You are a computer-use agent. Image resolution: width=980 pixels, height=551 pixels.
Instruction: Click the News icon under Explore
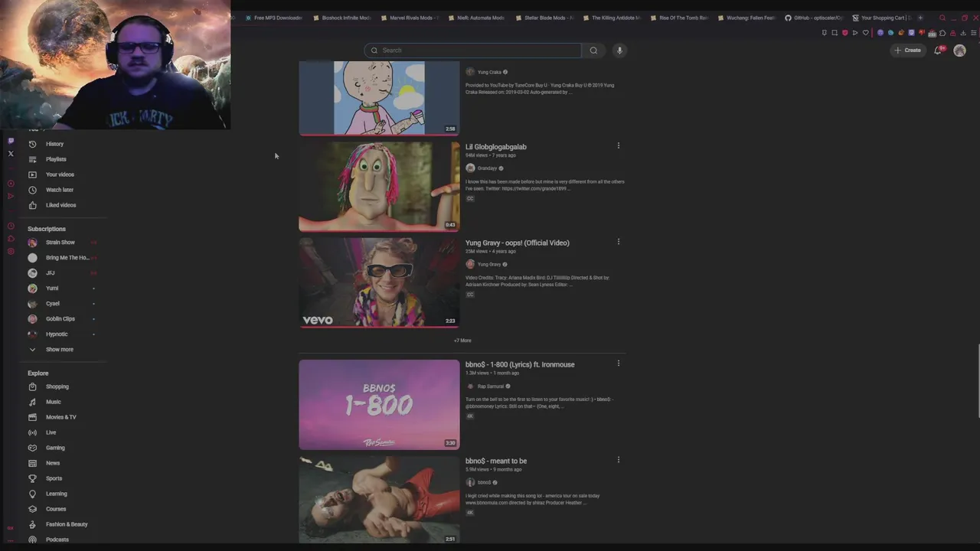click(x=32, y=463)
